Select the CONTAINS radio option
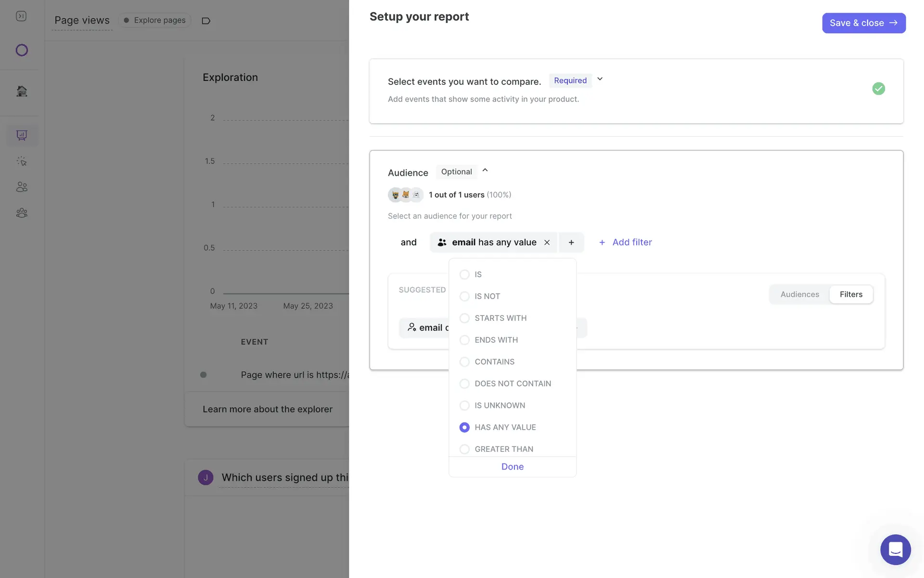Image resolution: width=924 pixels, height=578 pixels. [x=464, y=362]
